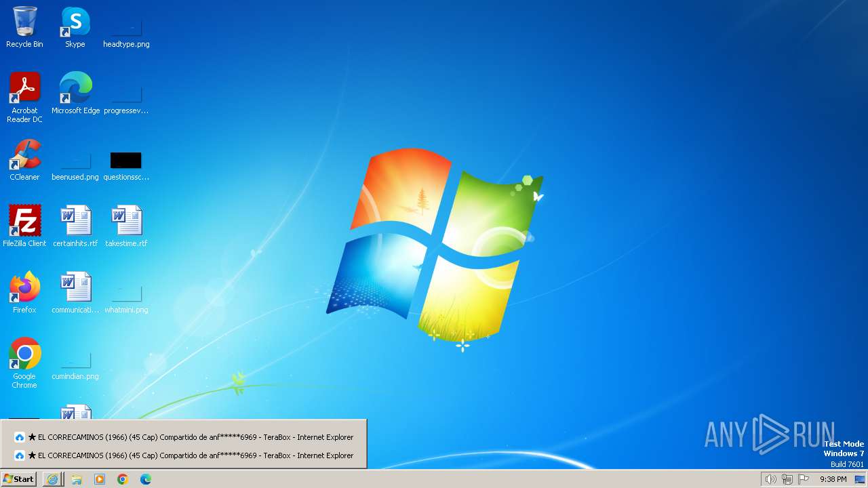Image resolution: width=868 pixels, height=488 pixels.
Task: Open the CCleaner desktop shortcut
Action: 24,160
